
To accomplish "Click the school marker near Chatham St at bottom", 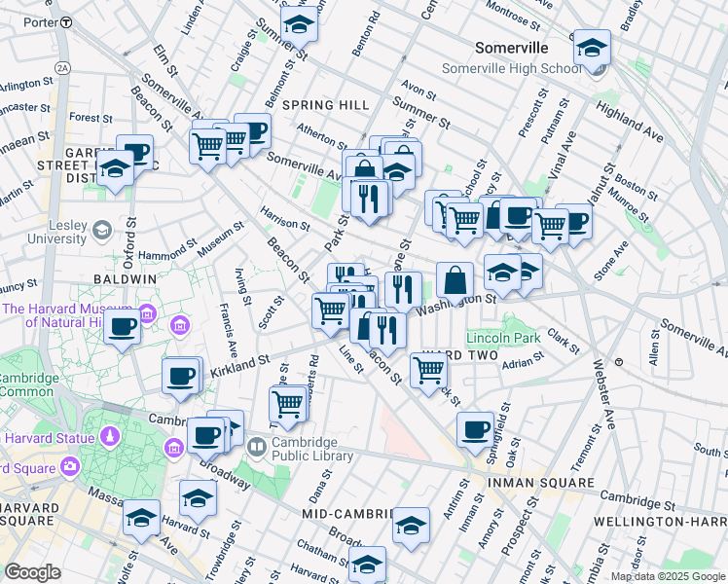I will tap(367, 565).
